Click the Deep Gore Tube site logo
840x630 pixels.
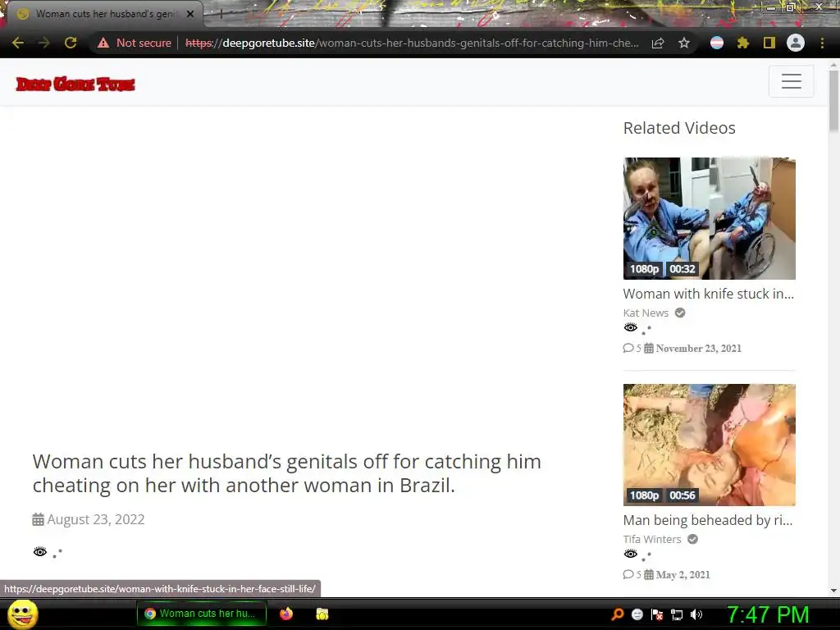point(75,84)
